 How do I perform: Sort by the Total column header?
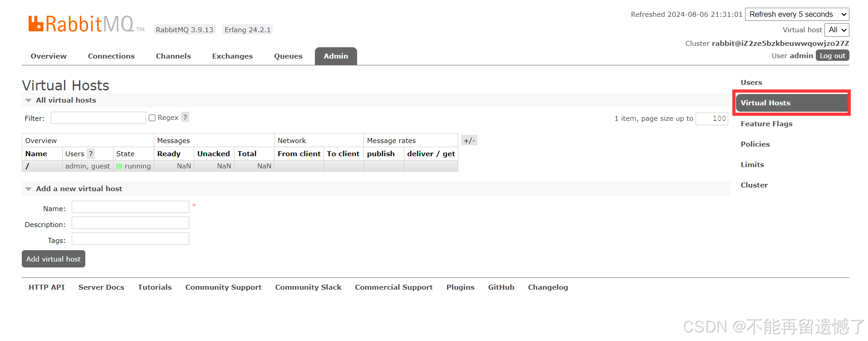247,153
